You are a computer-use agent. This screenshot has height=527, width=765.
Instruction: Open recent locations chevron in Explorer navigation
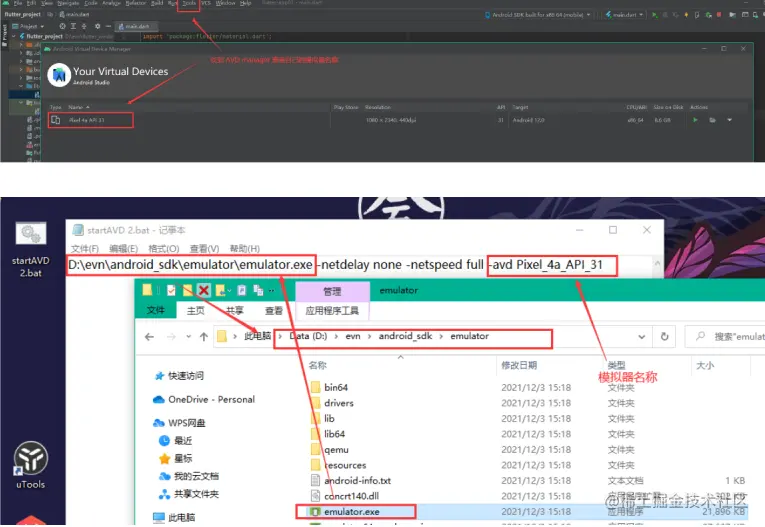(x=188, y=337)
